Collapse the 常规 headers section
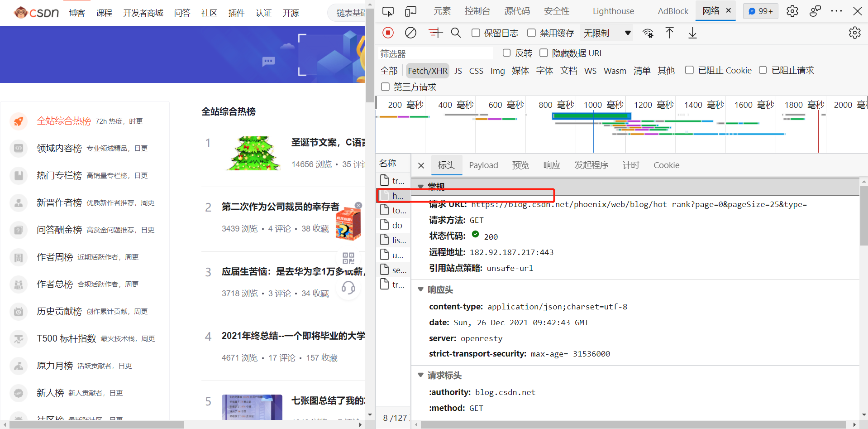The image size is (868, 429). click(x=420, y=186)
